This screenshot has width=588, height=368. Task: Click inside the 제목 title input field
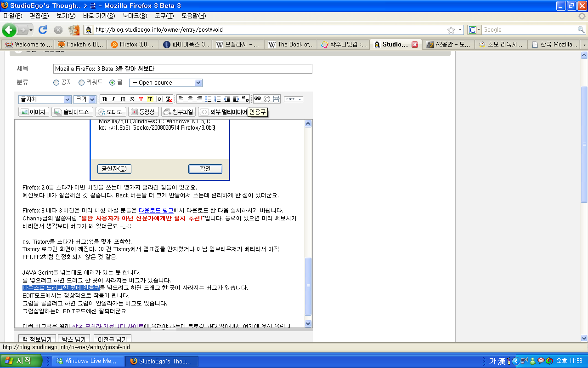(182, 69)
